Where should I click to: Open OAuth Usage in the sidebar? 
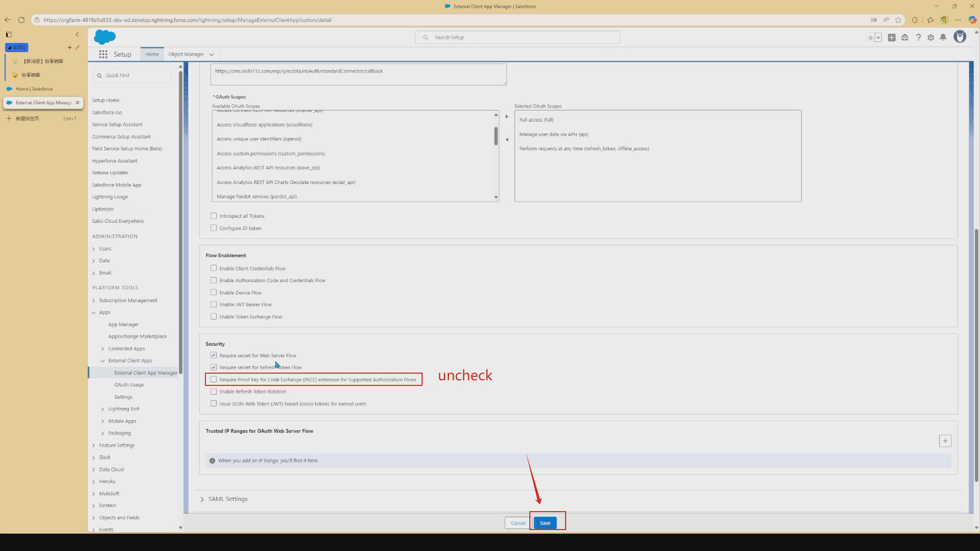129,385
